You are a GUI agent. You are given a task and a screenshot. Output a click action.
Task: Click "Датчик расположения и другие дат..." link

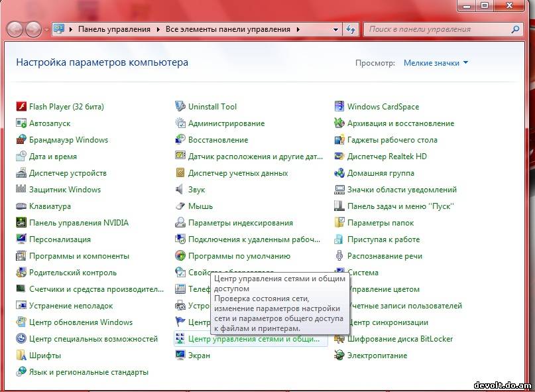coord(255,157)
